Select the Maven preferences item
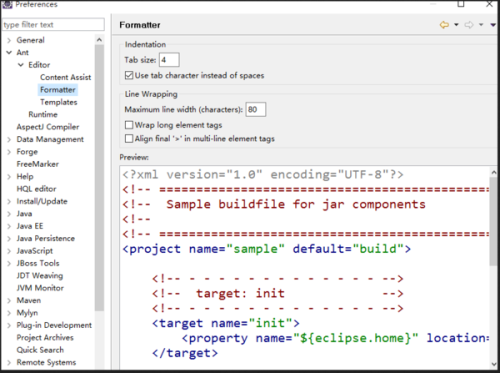The image size is (500, 373). point(29,301)
